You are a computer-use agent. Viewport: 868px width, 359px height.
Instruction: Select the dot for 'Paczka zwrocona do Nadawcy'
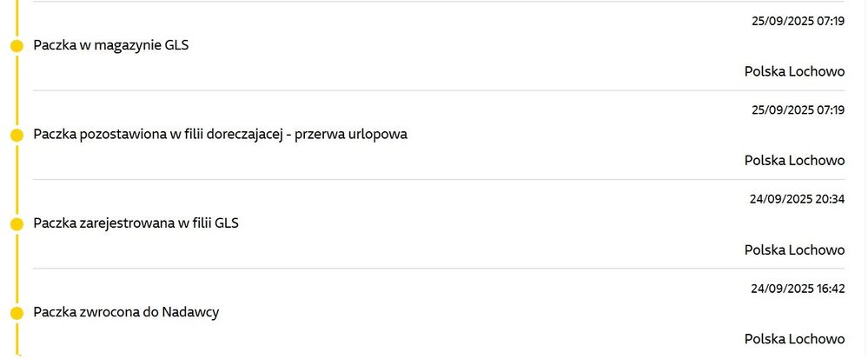[17, 312]
